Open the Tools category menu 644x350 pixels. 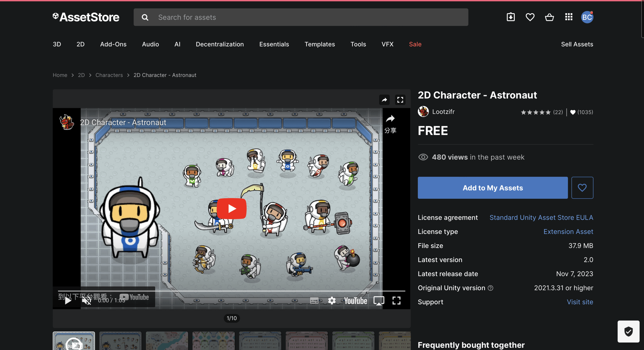coord(358,44)
